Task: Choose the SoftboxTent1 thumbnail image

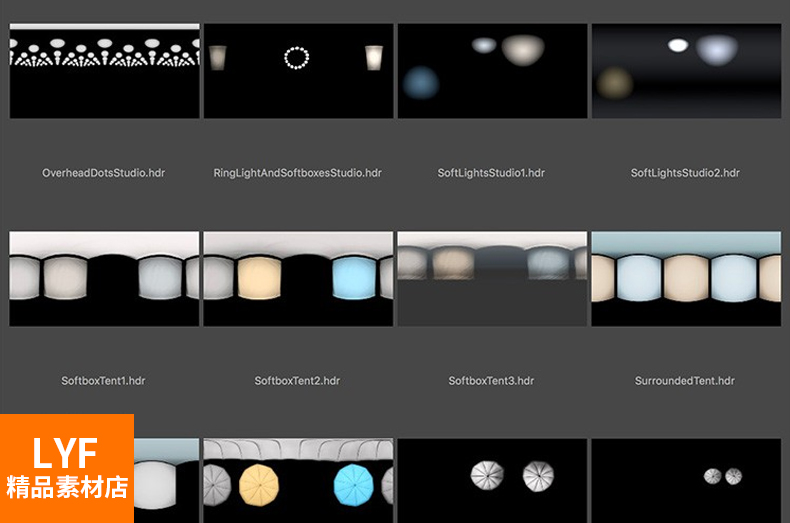Action: pos(104,279)
